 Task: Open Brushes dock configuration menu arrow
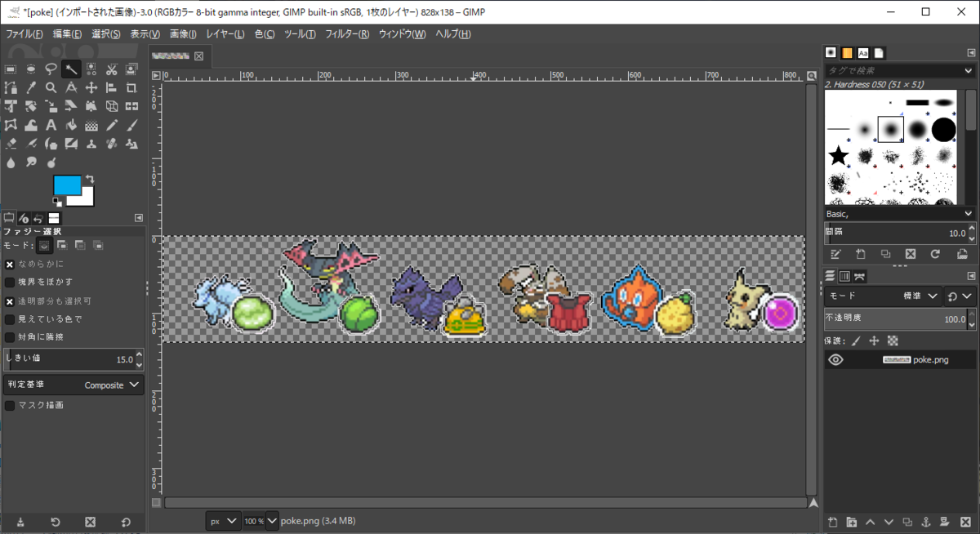[971, 53]
